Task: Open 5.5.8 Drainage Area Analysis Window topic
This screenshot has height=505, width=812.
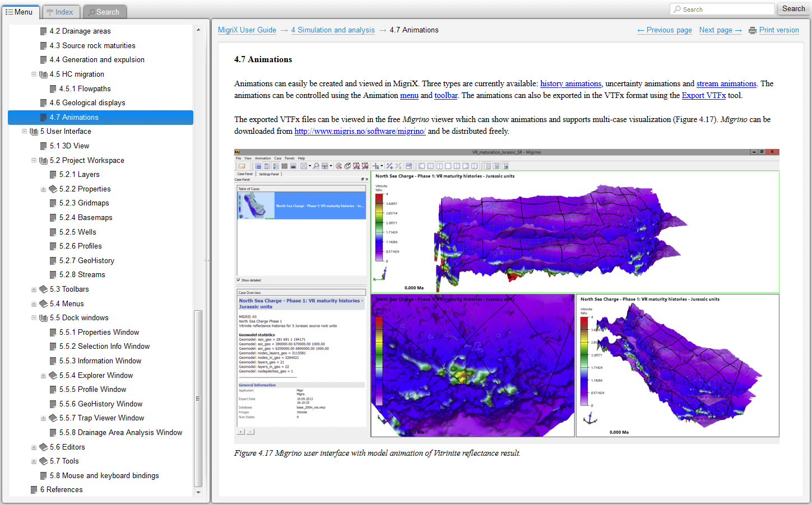Action: [x=121, y=433]
